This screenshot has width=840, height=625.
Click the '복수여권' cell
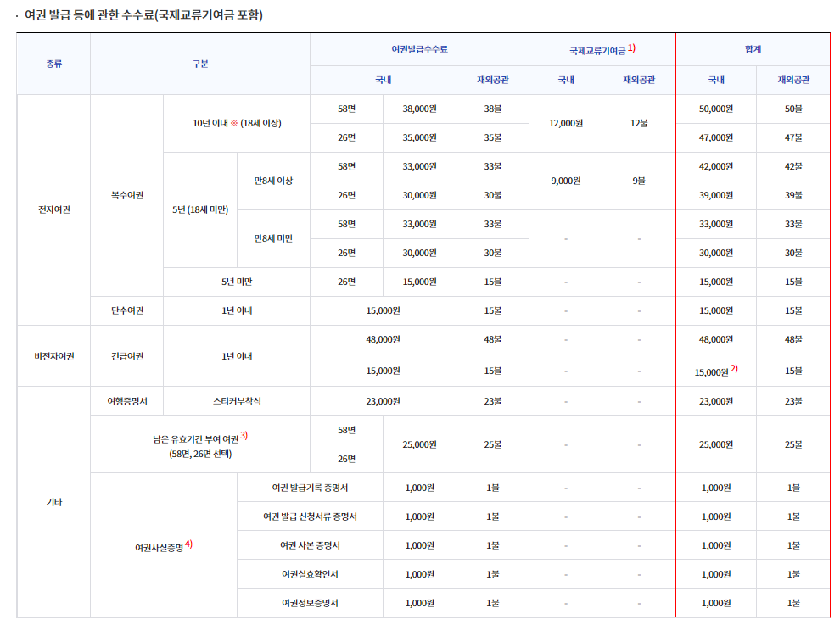tap(127, 195)
